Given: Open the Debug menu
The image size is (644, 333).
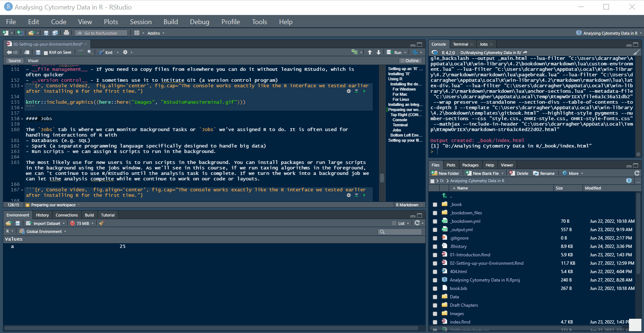Looking at the screenshot, I should click(200, 22).
